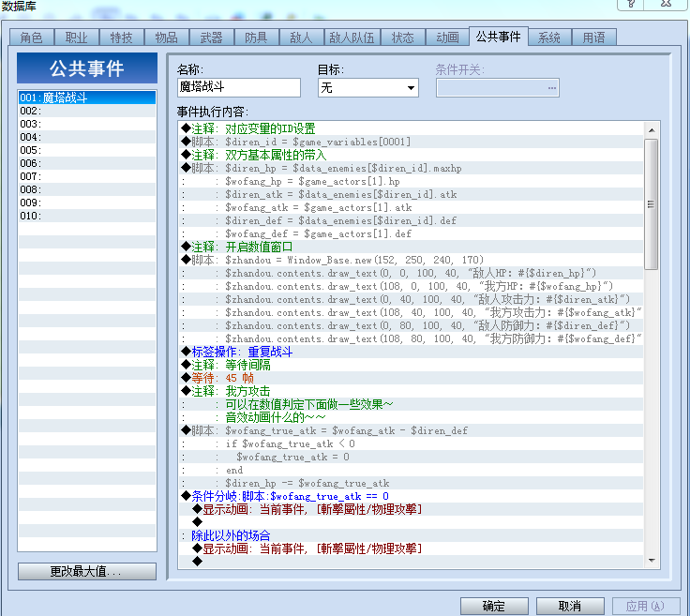The width and height of the screenshot is (690, 616).
Task: Select the 标签操作: 重复战斗 line
Action: coord(411,352)
